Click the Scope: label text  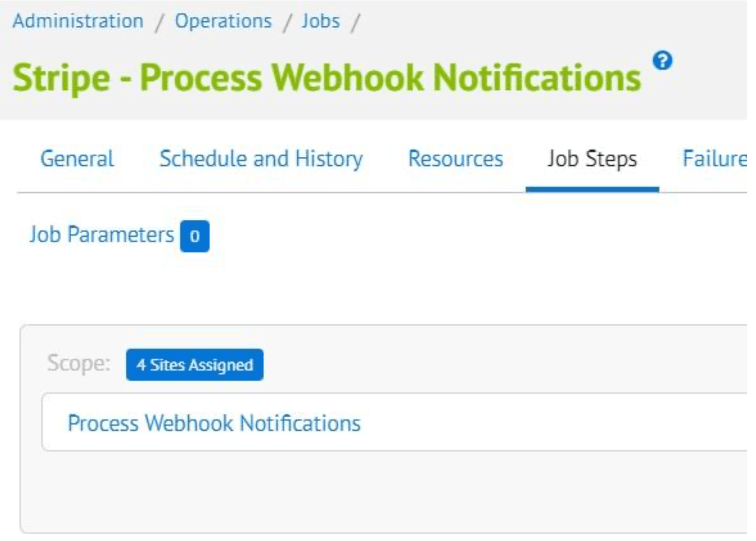coord(79,364)
